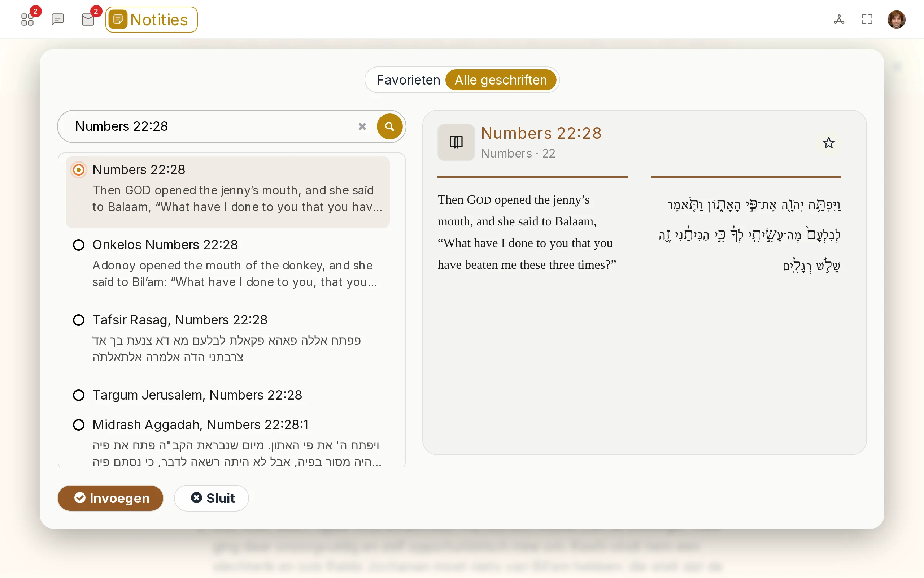Run the search with magnifier button
This screenshot has height=578, width=924.
pyautogui.click(x=389, y=126)
